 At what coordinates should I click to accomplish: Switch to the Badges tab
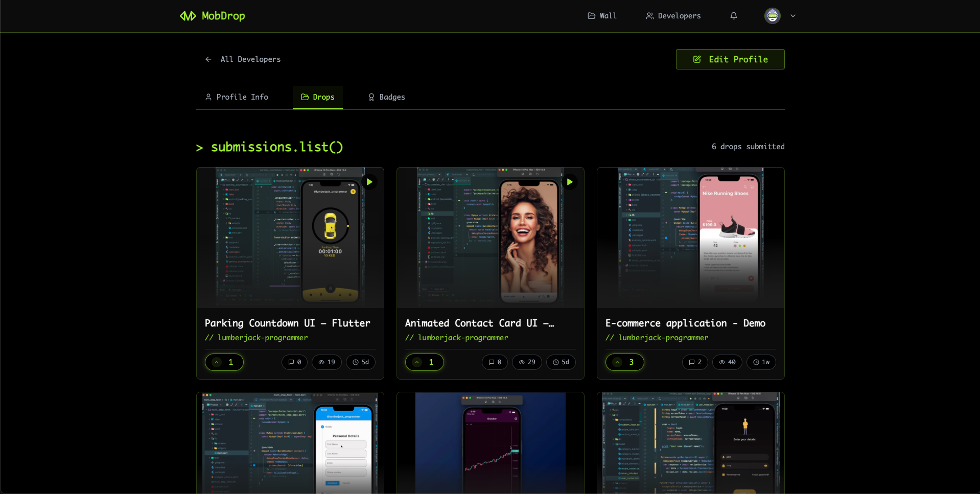387,97
